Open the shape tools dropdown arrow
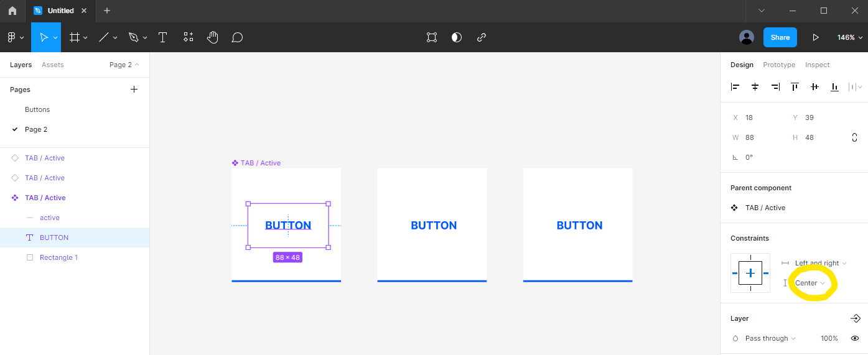The width and height of the screenshot is (868, 355). (115, 38)
